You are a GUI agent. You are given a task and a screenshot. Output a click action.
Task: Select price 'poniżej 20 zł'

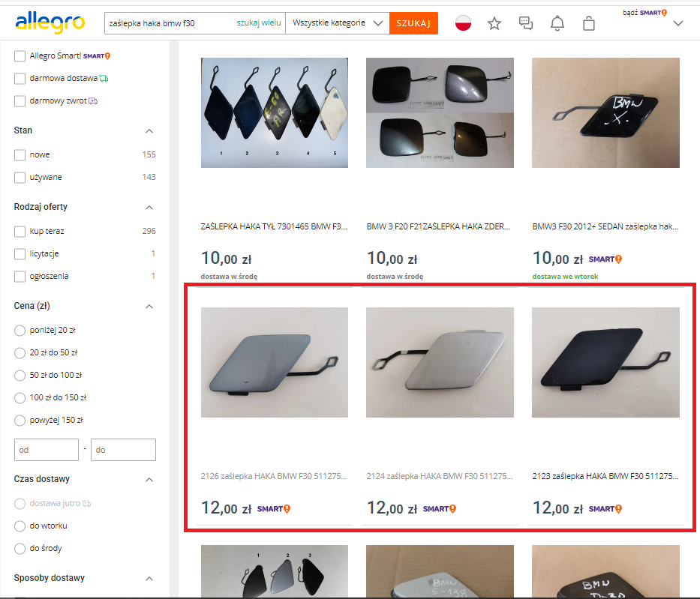coord(20,331)
